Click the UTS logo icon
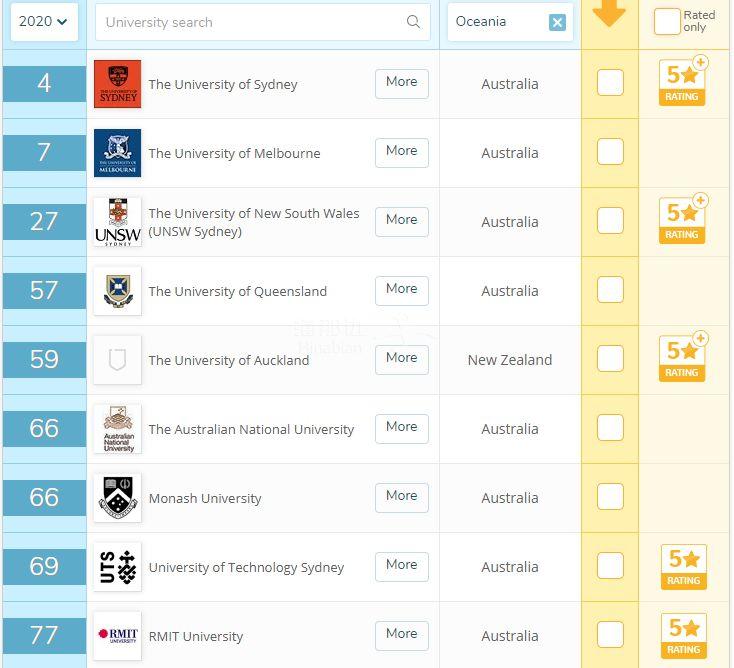The image size is (734, 668). coord(117,567)
